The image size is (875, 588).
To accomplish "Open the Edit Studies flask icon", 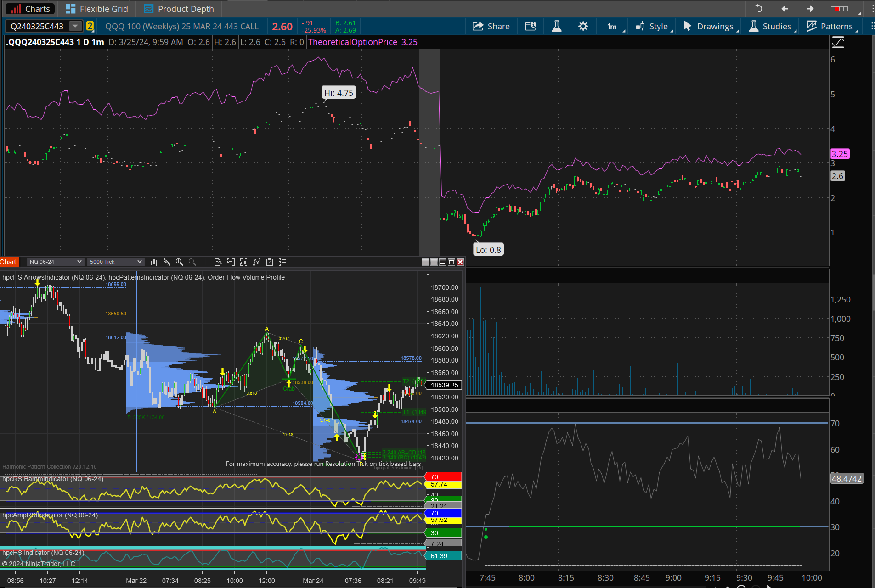I will click(x=556, y=26).
